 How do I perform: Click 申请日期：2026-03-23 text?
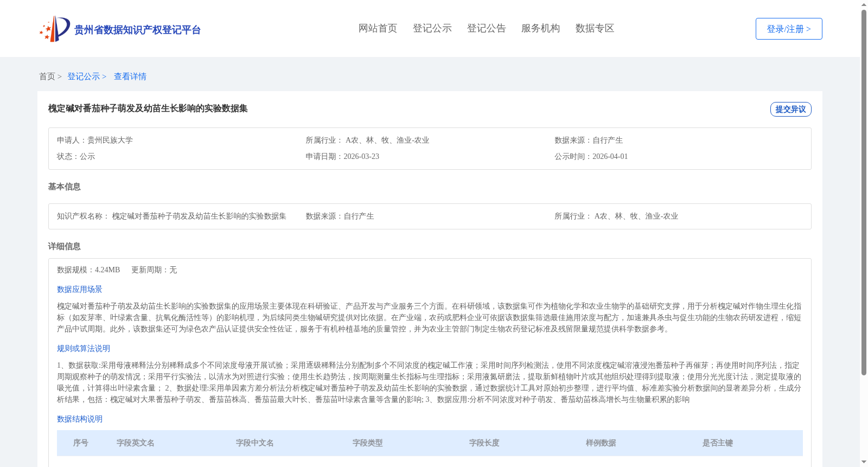[x=342, y=156]
